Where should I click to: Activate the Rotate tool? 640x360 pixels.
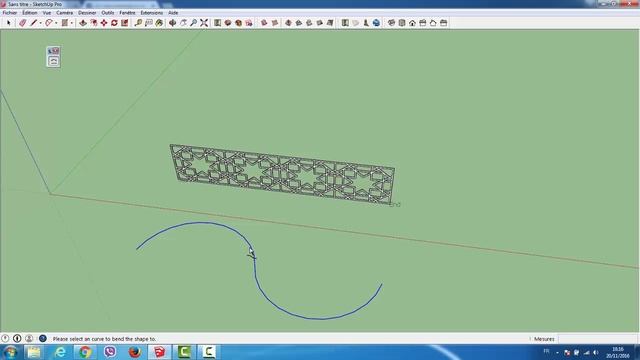click(114, 23)
